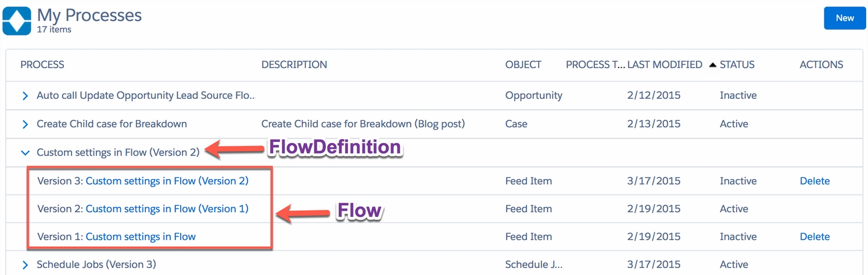Click the New button

coord(845,18)
